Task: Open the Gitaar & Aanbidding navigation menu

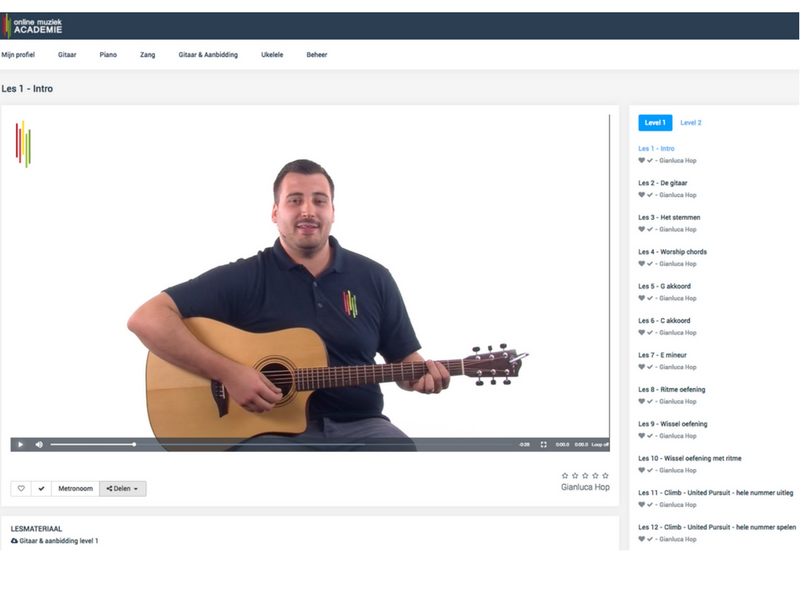Action: pos(208,55)
